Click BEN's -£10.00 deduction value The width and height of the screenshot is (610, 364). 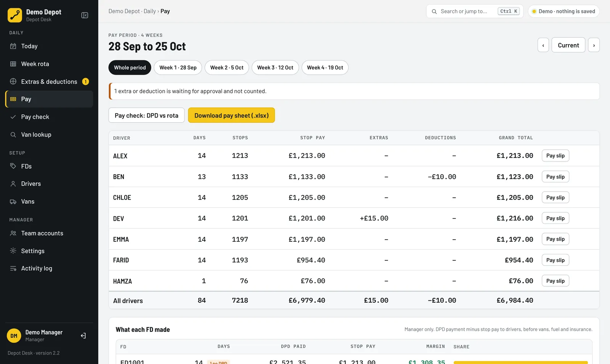441,177
